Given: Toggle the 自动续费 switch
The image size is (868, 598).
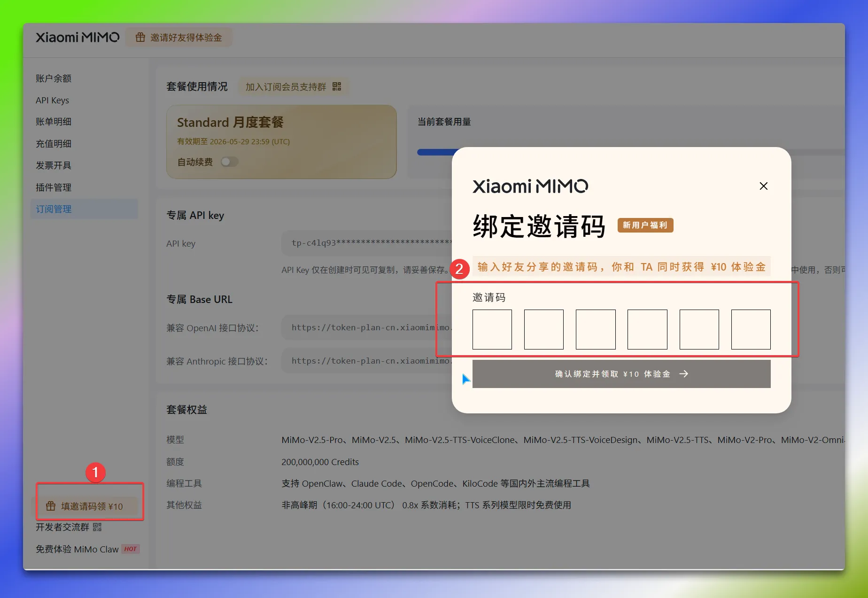Looking at the screenshot, I should click(229, 162).
